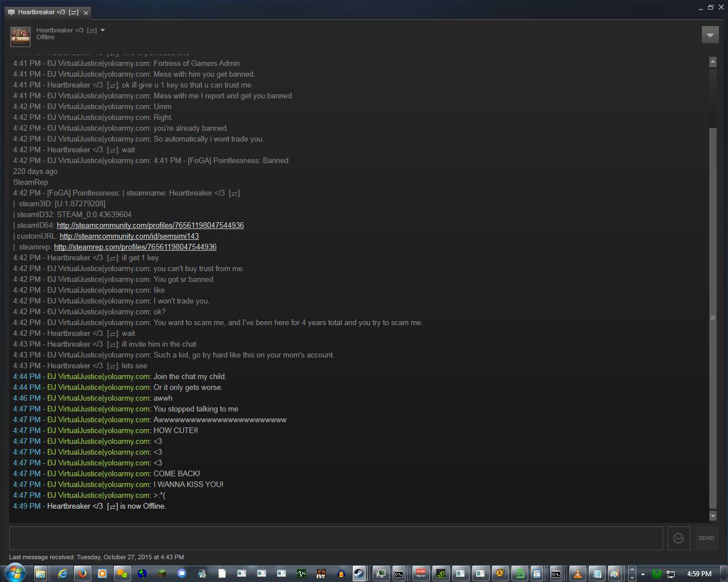This screenshot has width=728, height=582.
Task: Click Internet Explorer in the taskbar
Action: click(x=63, y=573)
